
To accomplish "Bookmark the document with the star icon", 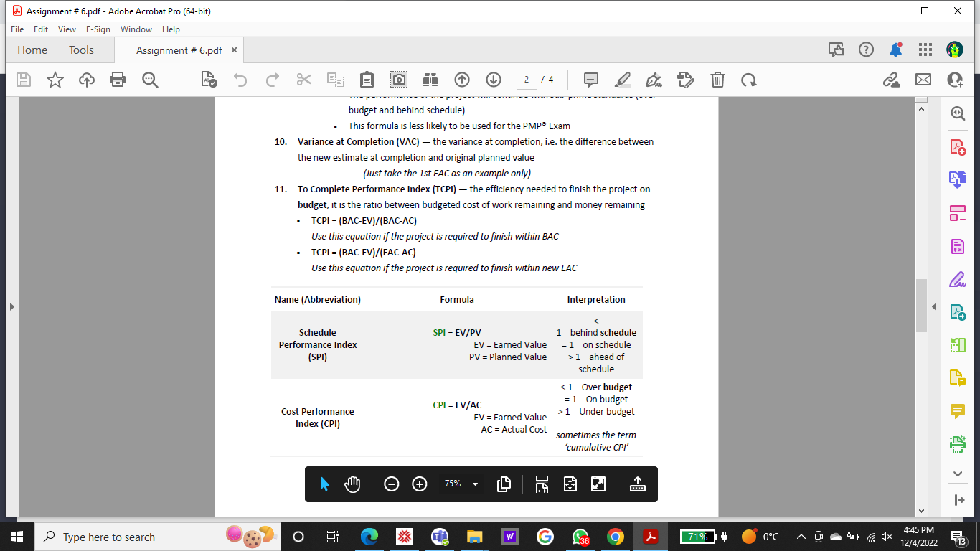I will tap(55, 80).
